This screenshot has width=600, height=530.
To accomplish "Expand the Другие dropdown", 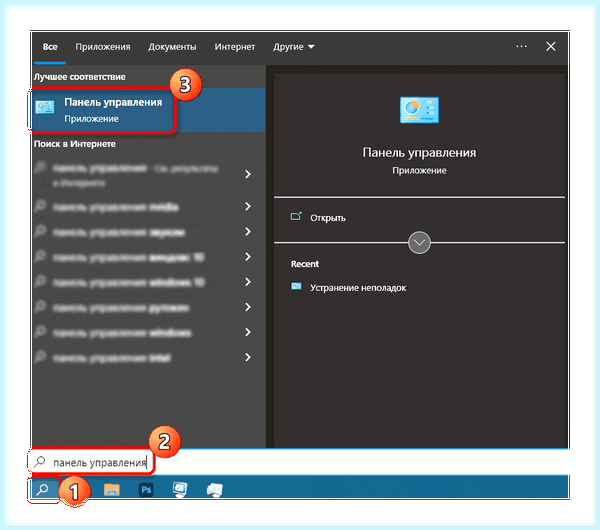I will pyautogui.click(x=293, y=47).
